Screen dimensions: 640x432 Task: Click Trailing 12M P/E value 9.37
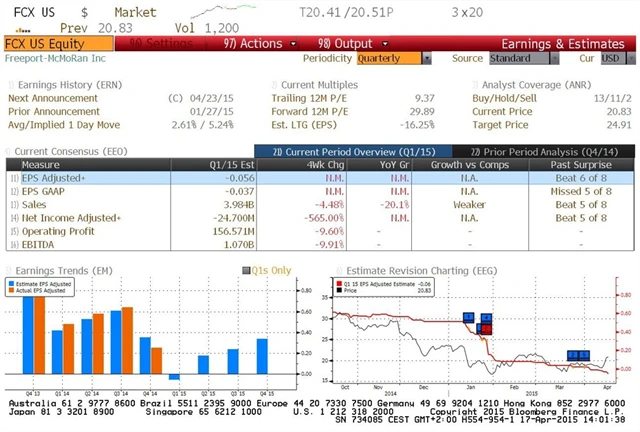point(424,98)
